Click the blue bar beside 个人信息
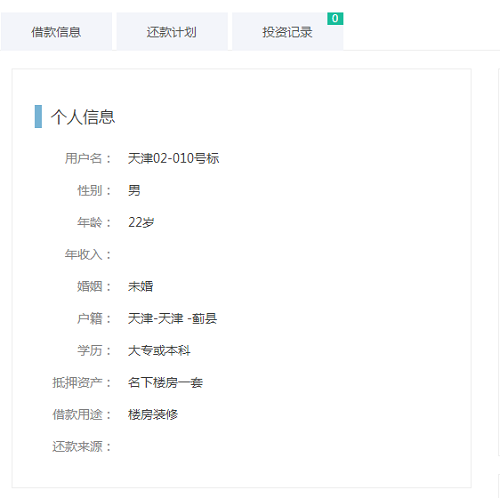 (x=38, y=116)
